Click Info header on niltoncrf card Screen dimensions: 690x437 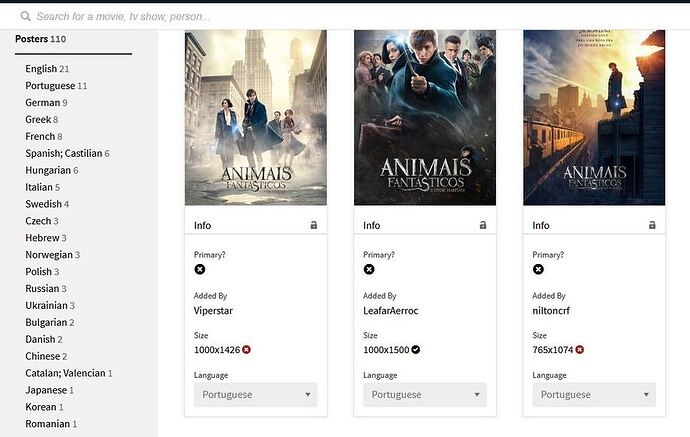(x=541, y=225)
